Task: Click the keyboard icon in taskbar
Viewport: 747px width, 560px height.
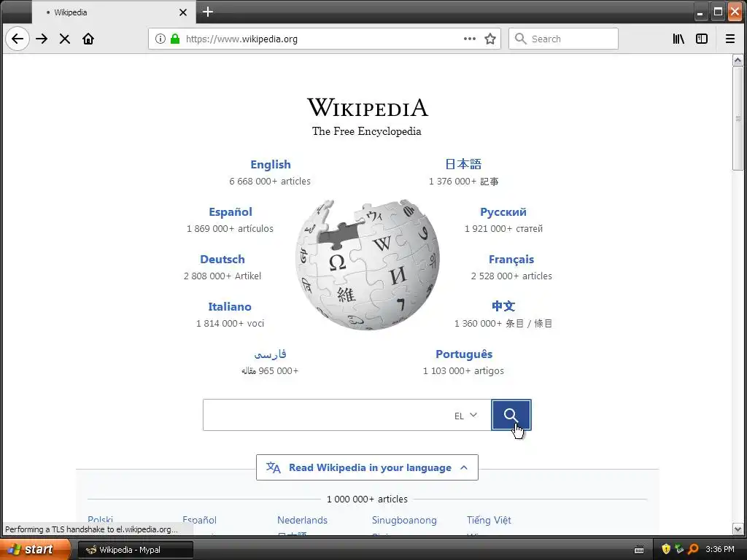Action: pos(639,550)
